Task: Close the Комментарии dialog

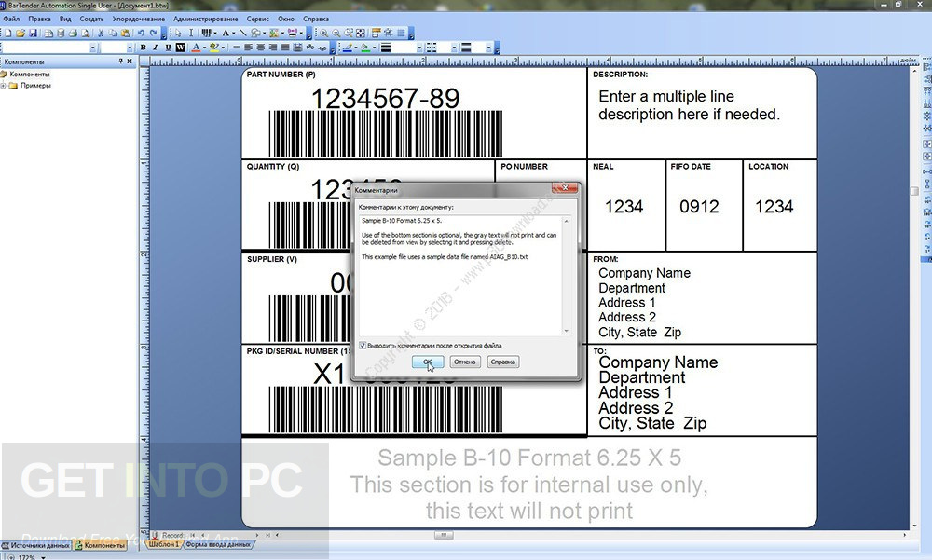Action: tap(565, 188)
